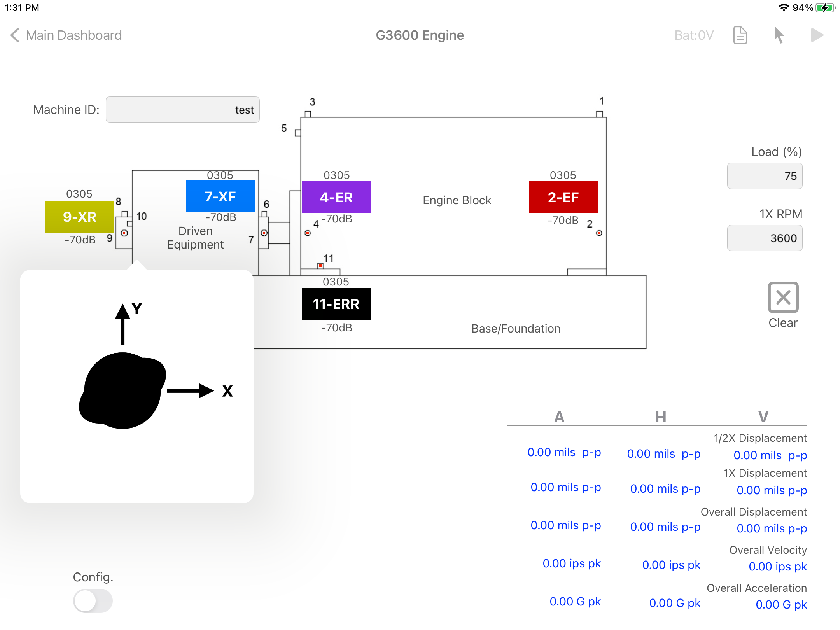This screenshot has width=840, height=630.
Task: Tap 1/2X Displacement A value
Action: click(564, 452)
